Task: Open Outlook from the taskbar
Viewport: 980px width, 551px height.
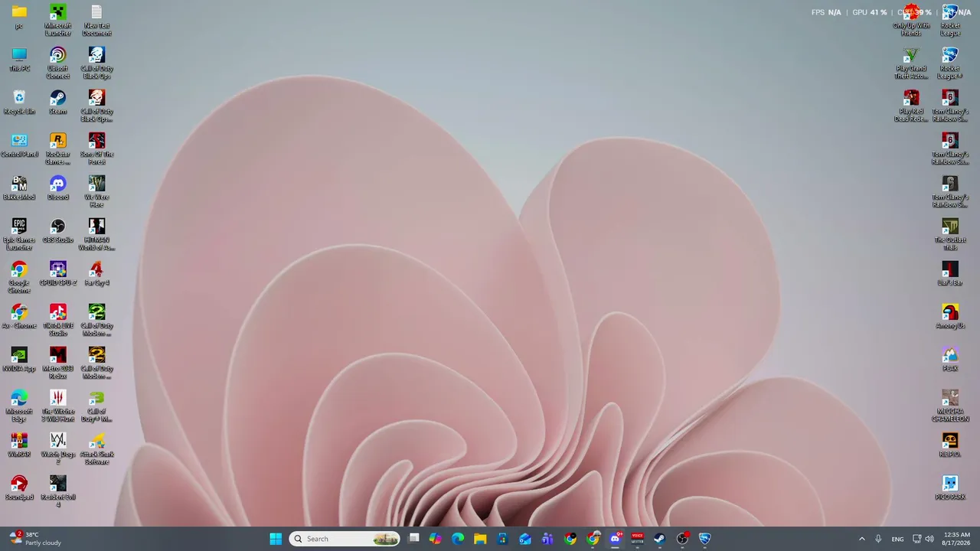Action: (525, 539)
